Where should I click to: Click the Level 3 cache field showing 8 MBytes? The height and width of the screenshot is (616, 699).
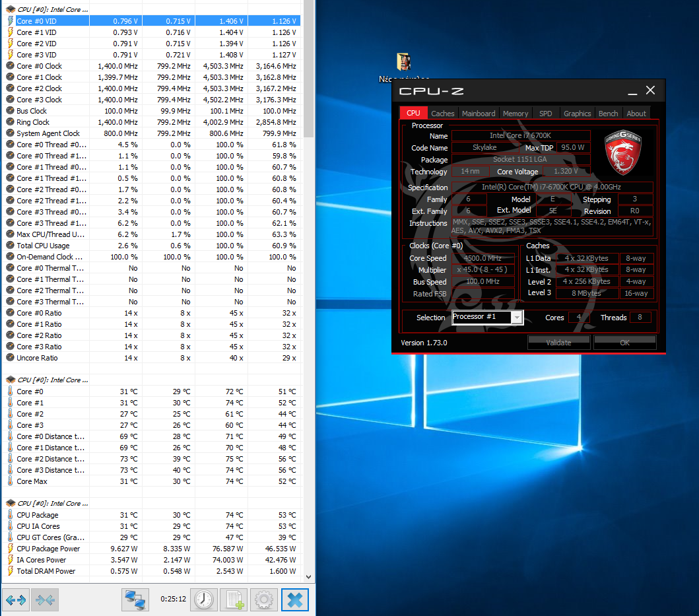click(586, 293)
